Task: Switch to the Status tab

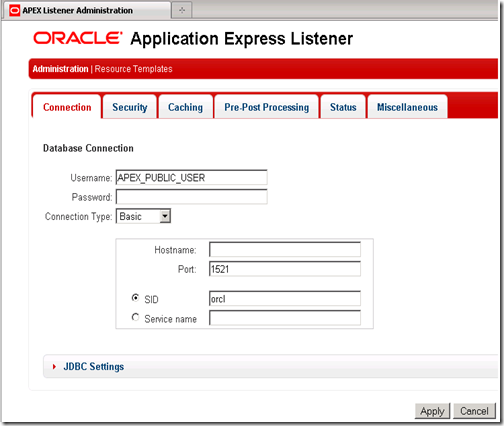Action: (x=343, y=107)
